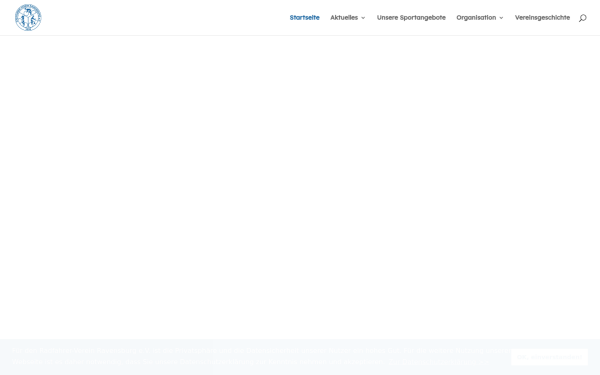Select the Organisation menu label
This screenshot has height=375, width=600.
tap(476, 18)
